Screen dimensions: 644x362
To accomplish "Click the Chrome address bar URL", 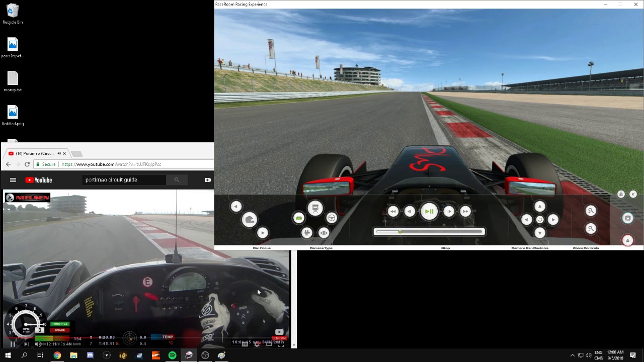I will click(x=111, y=164).
